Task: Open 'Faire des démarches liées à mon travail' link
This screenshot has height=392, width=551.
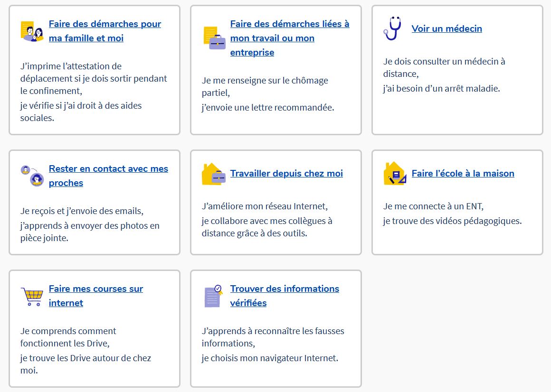Action: (289, 24)
